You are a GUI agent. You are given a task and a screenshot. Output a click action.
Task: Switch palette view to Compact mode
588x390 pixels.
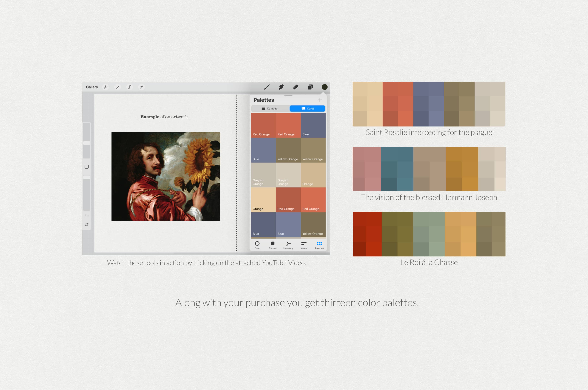(x=271, y=108)
